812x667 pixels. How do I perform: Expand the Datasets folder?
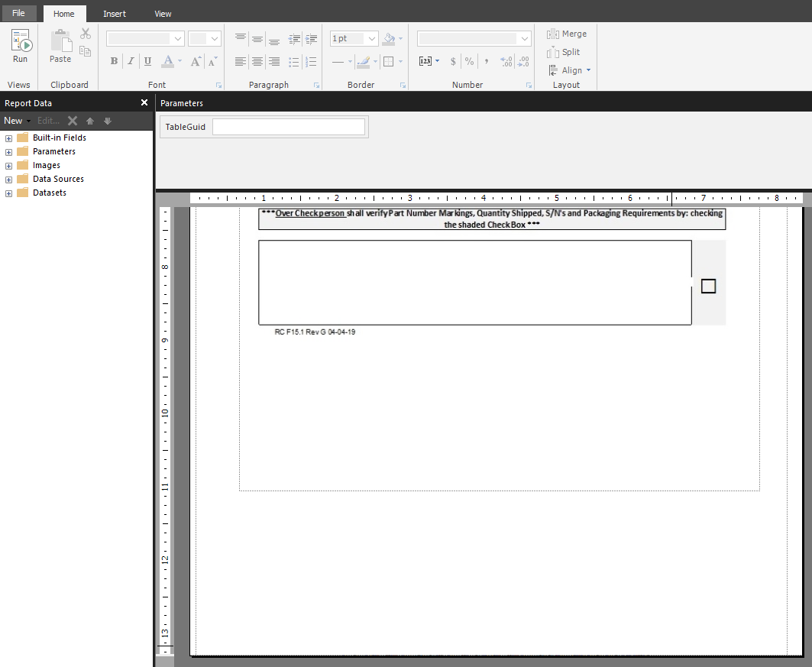pos(9,193)
